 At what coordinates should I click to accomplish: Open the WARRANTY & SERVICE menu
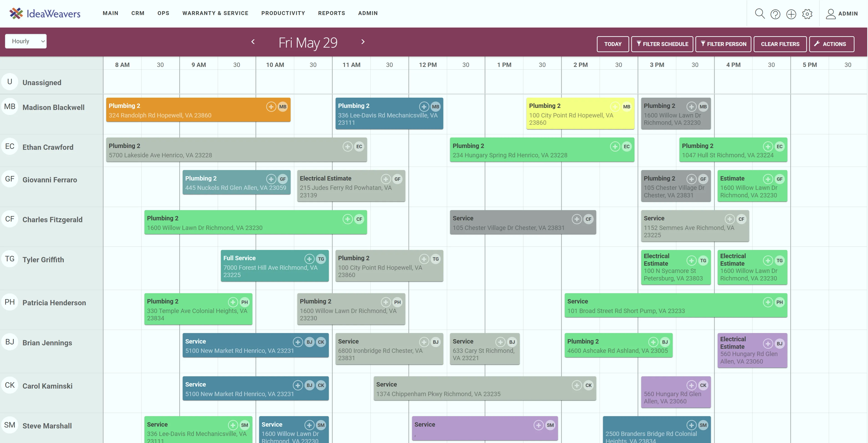coord(215,13)
